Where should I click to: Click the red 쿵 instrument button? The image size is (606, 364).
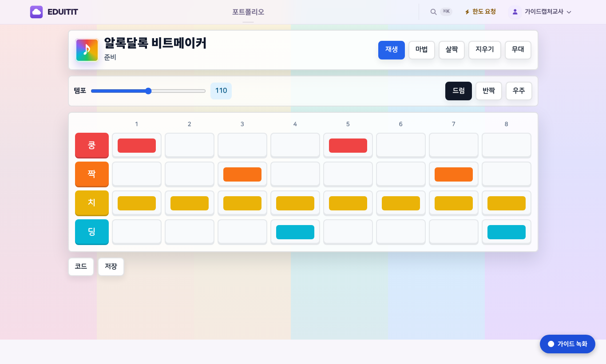pyautogui.click(x=92, y=145)
